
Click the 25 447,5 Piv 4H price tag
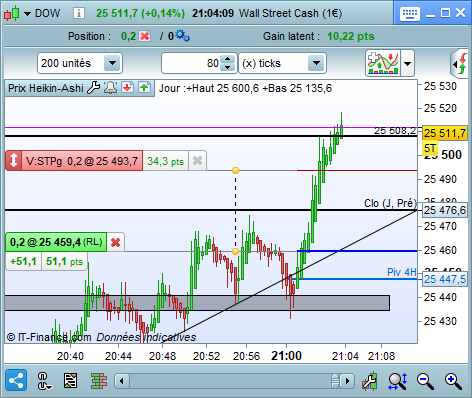[445, 279]
